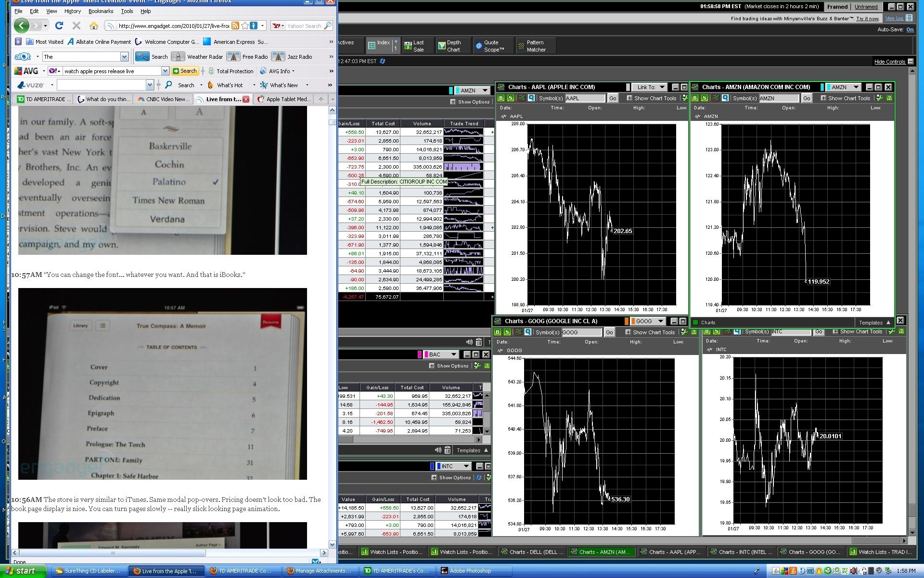Open the INTC symbol dropdown

pos(455,466)
